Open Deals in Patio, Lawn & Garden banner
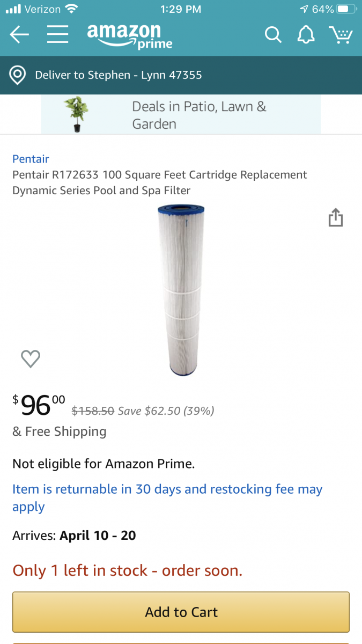Viewport: 362px width, 644px height. (200, 115)
